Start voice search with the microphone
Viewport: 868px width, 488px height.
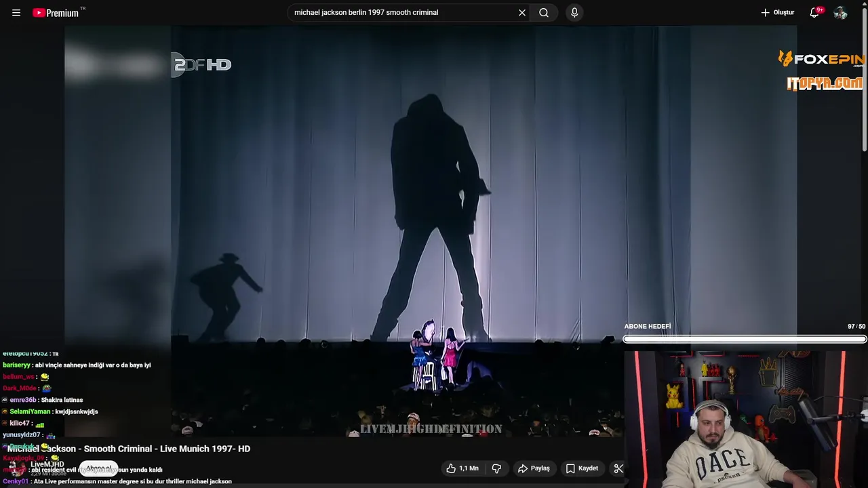pyautogui.click(x=574, y=13)
